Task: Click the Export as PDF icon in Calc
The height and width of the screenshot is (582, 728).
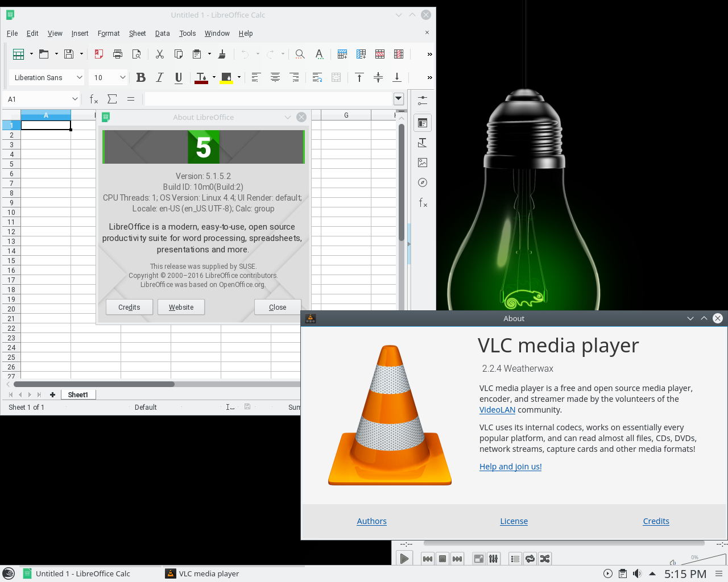Action: (99, 54)
